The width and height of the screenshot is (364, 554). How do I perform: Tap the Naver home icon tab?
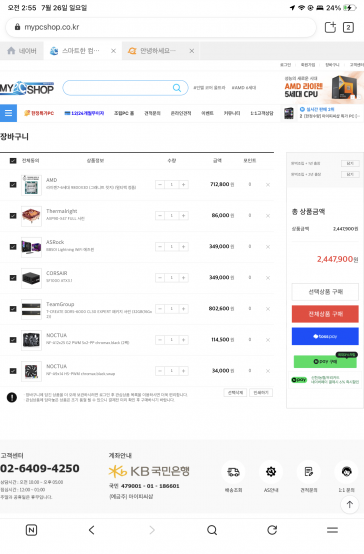[22, 51]
